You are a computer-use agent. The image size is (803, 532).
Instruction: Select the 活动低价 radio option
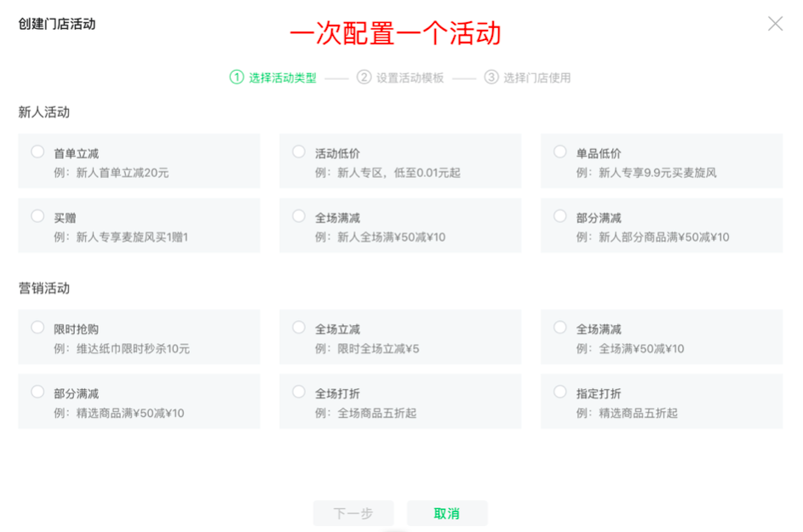tap(299, 152)
